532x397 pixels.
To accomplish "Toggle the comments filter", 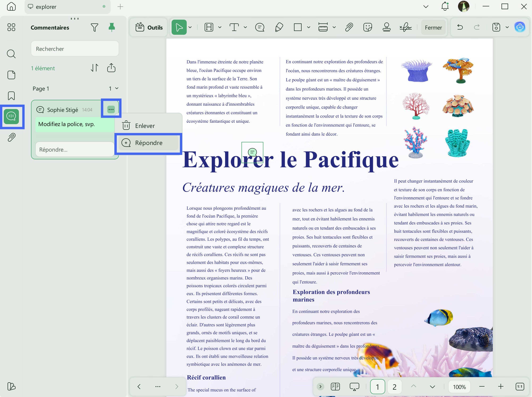I will coord(94,27).
